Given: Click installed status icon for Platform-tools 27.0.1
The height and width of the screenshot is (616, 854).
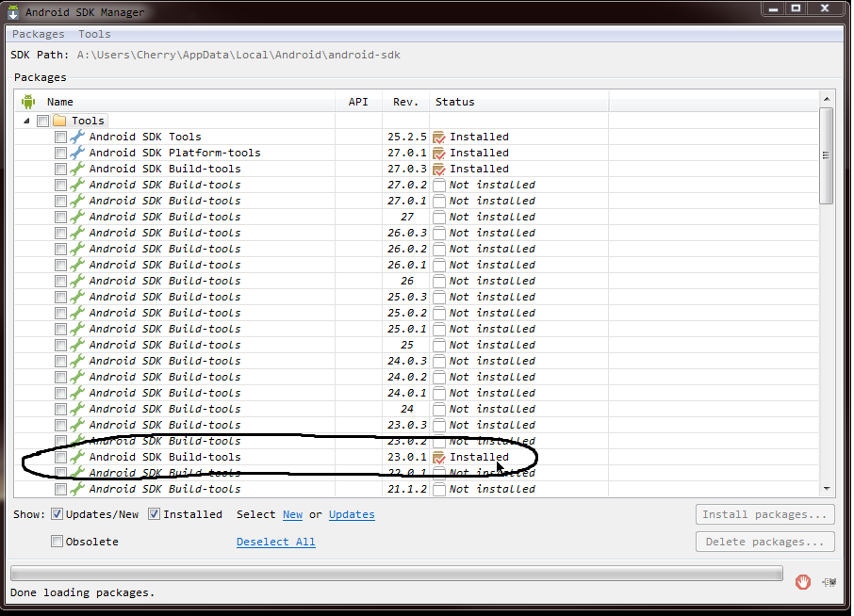Looking at the screenshot, I should (x=439, y=153).
